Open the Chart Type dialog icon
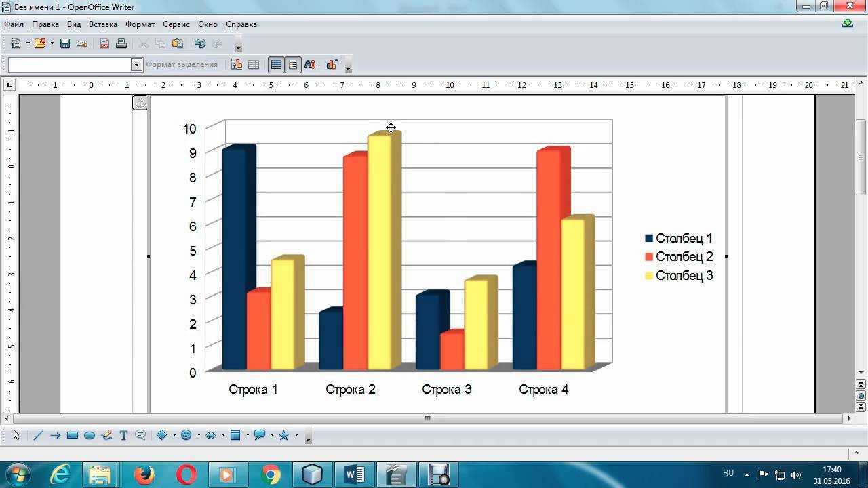The image size is (868, 488). pos(237,64)
